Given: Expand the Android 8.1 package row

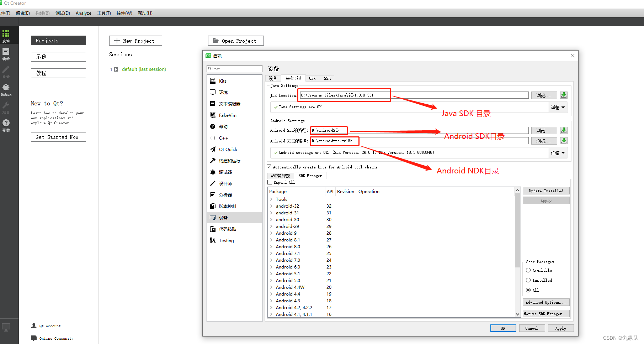Looking at the screenshot, I should pyautogui.click(x=271, y=240).
